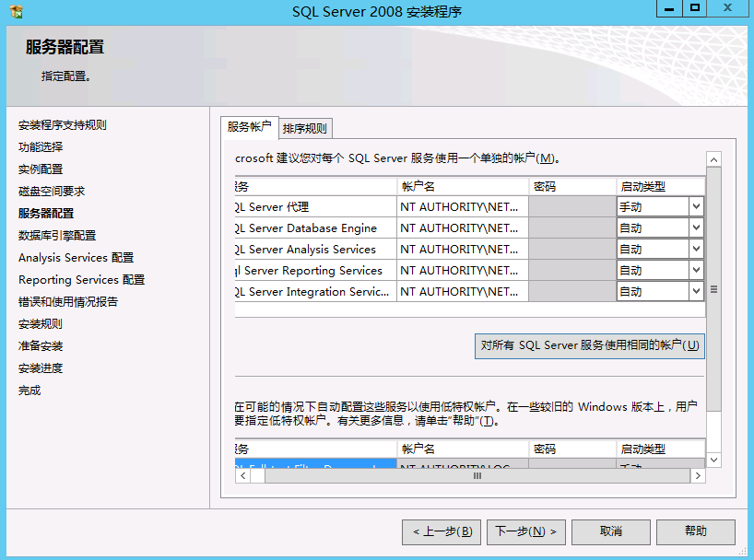The height and width of the screenshot is (560, 754).
Task: Click 安装规则 step in sidebar
Action: click(41, 324)
